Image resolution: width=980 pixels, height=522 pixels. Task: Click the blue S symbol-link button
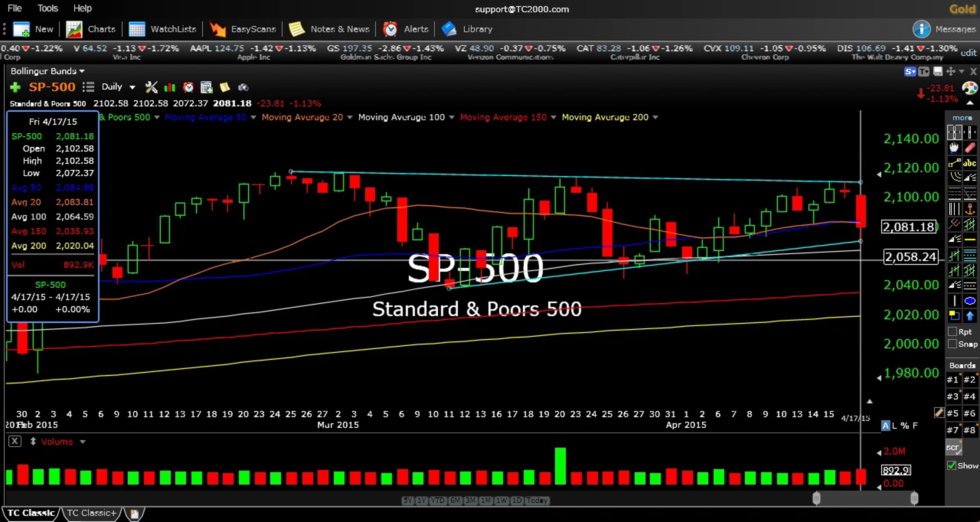point(910,72)
